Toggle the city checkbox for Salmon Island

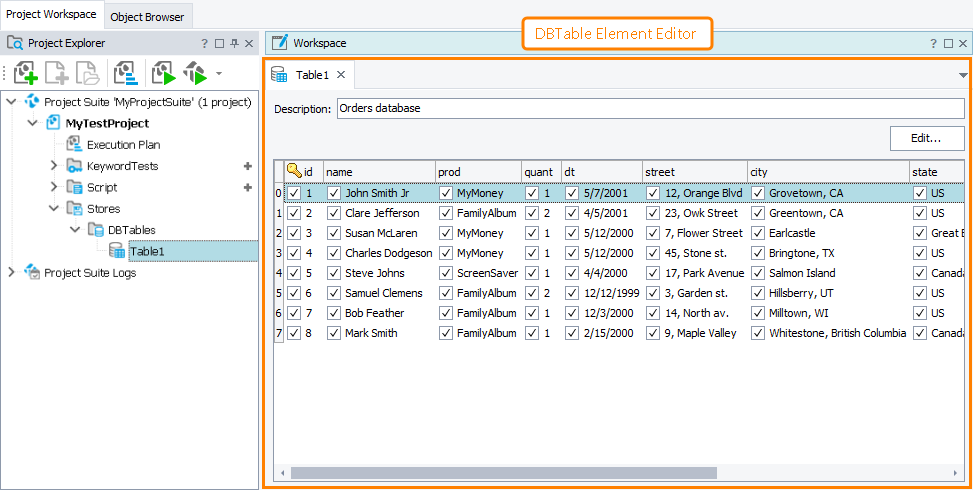pos(758,273)
